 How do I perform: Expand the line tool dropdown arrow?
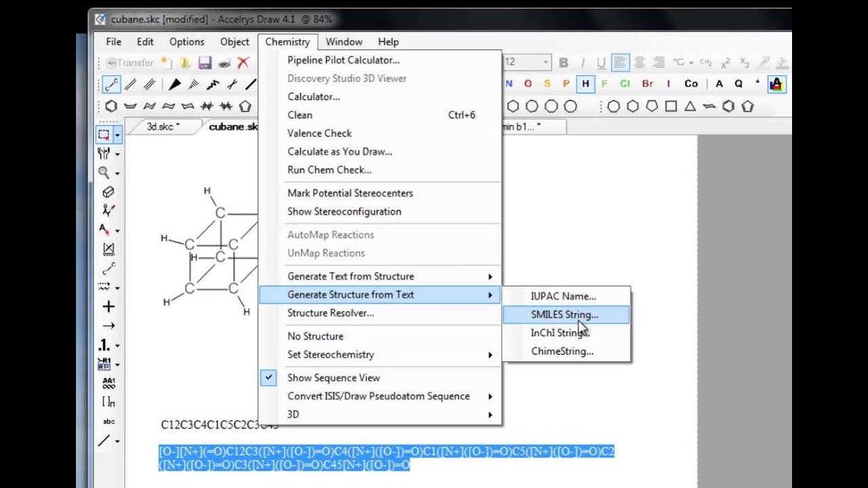[x=117, y=441]
